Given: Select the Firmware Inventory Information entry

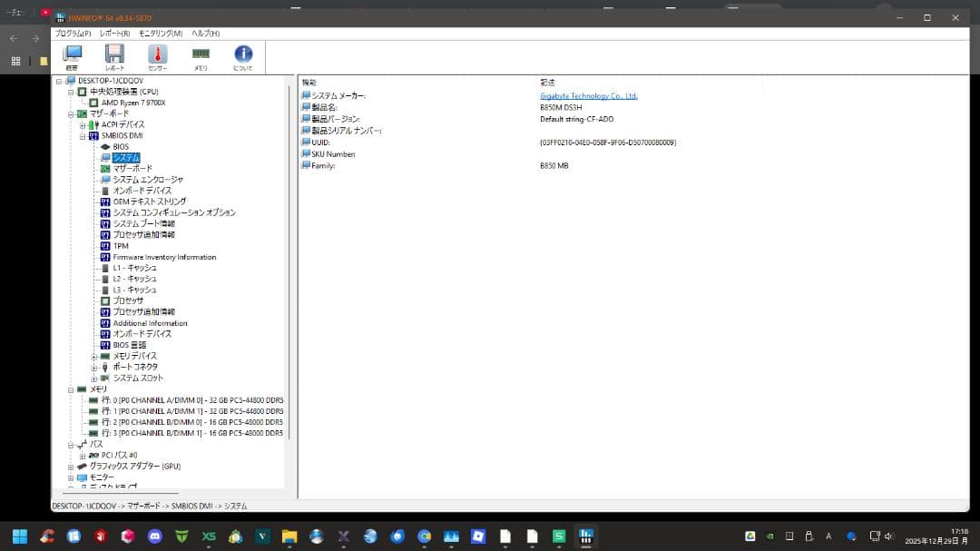Looking at the screenshot, I should (x=164, y=257).
